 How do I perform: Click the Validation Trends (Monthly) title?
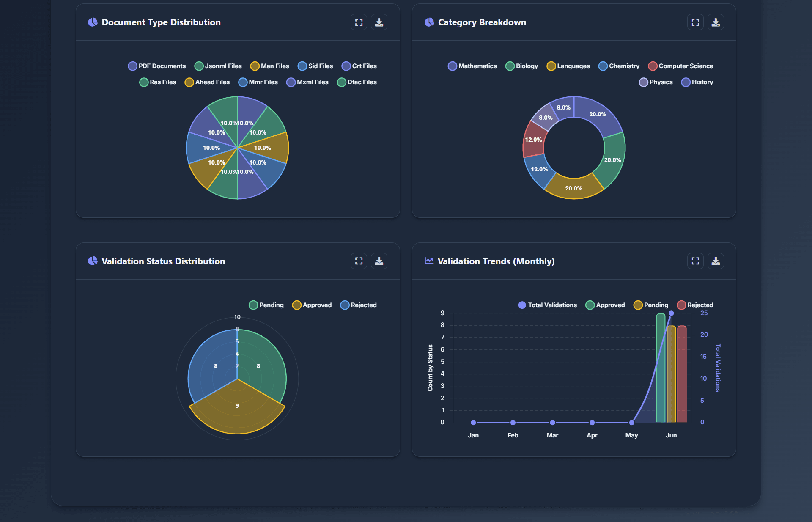coord(496,261)
